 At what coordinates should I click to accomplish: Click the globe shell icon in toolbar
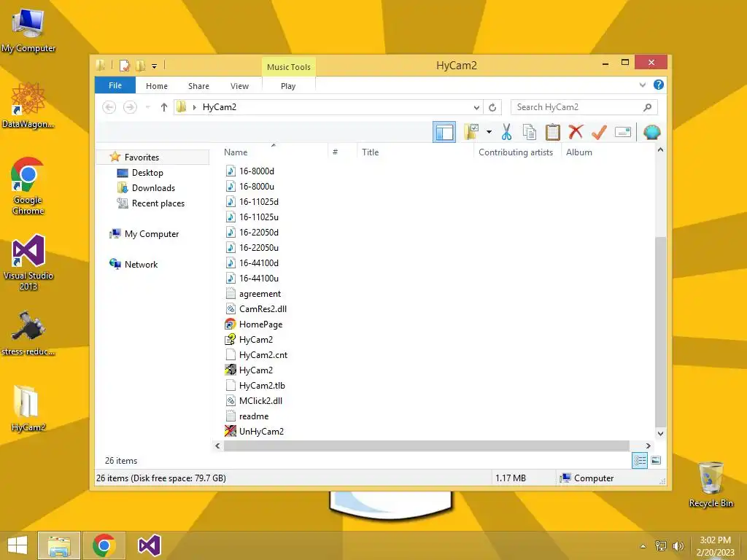(651, 132)
